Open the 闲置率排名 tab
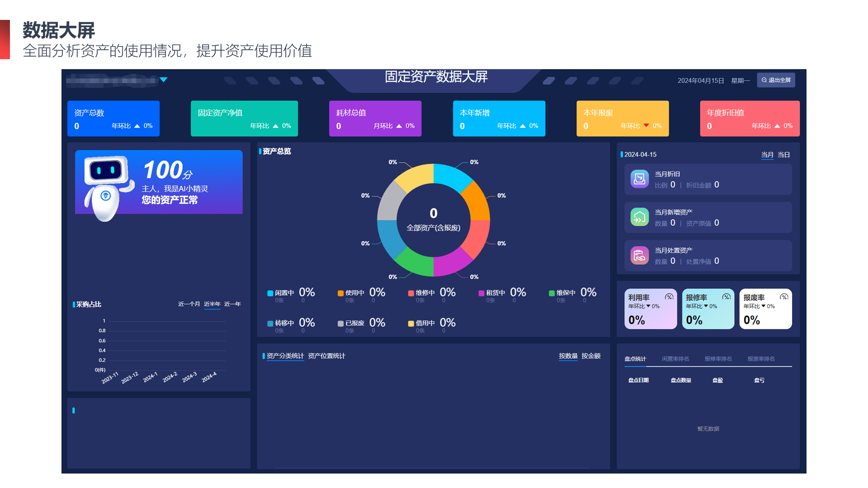This screenshot has width=868, height=488. point(675,359)
